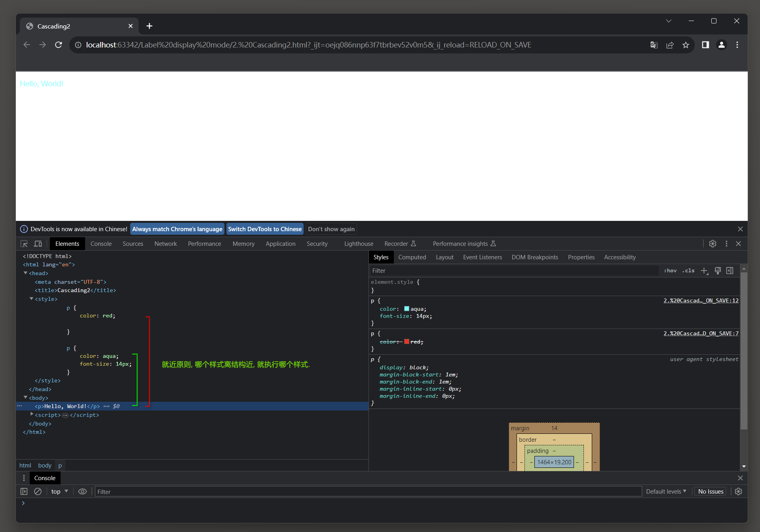Click Switch DevTools to Chinese button
760x532 pixels.
click(265, 229)
